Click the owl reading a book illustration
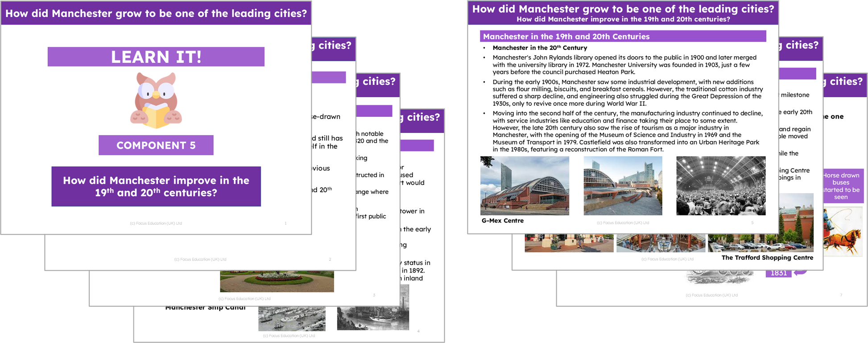 (x=156, y=100)
